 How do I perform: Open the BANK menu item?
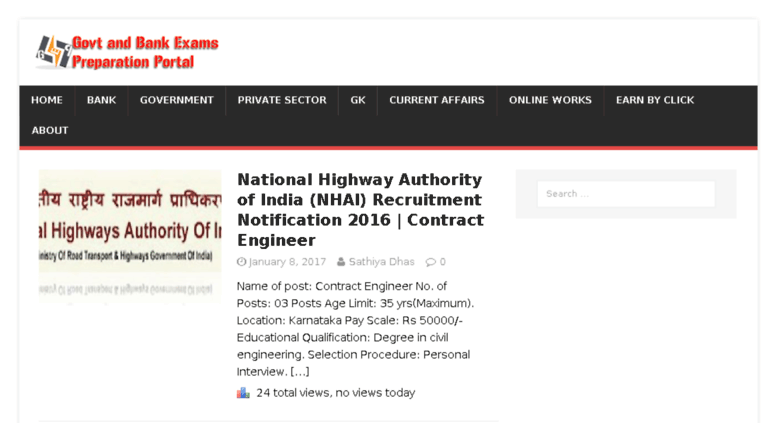tap(102, 101)
